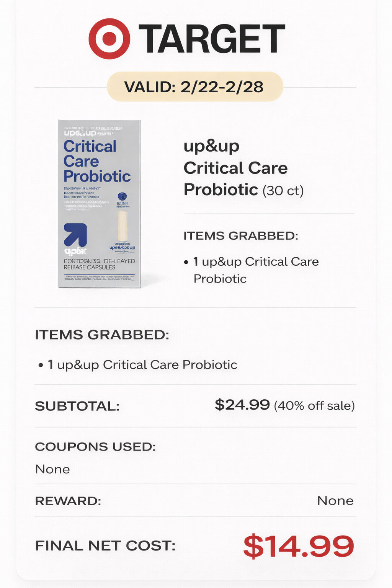Click the blue Critical Care Probiotic box text

(x=97, y=161)
